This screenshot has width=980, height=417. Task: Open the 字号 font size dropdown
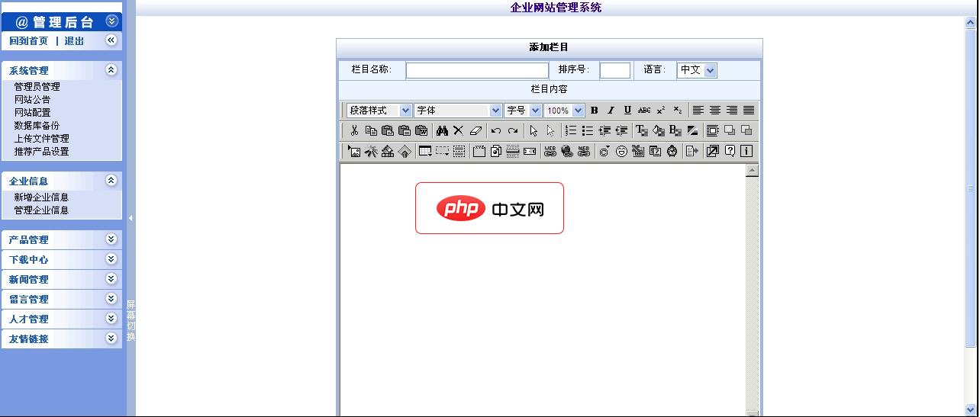[523, 111]
